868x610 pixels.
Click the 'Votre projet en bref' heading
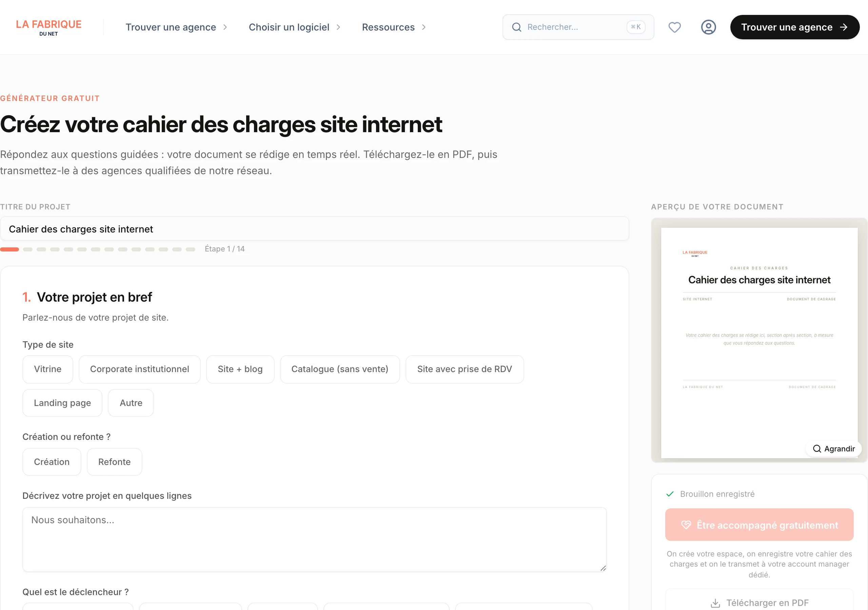point(94,297)
